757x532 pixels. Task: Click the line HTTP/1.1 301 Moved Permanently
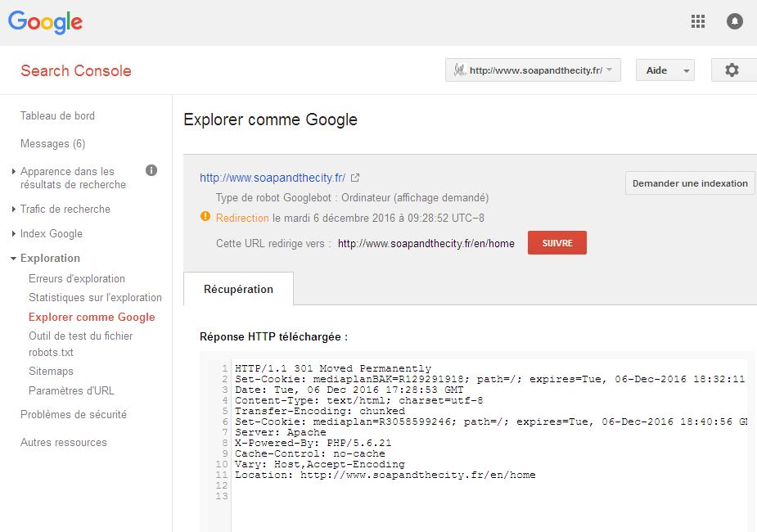[333, 368]
